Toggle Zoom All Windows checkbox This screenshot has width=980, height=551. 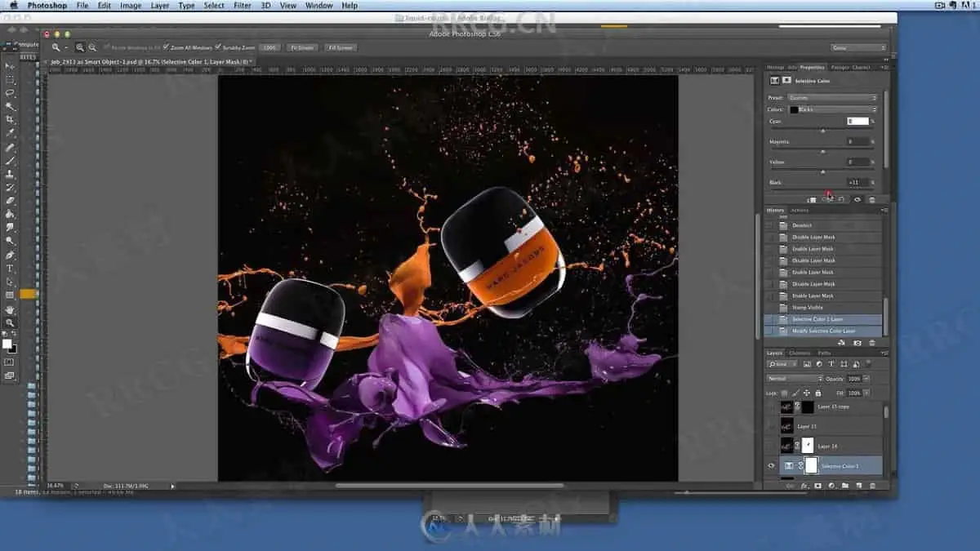(x=166, y=47)
